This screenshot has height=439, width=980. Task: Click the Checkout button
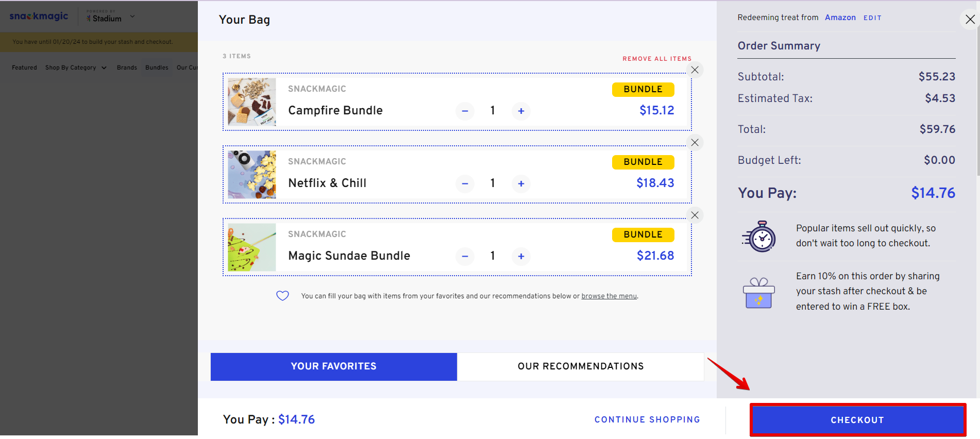pos(857,420)
